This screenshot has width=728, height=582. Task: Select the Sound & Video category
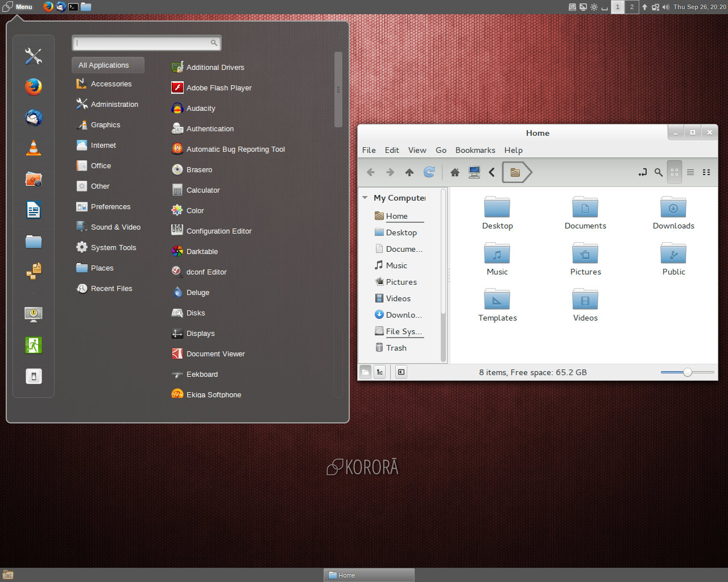115,227
